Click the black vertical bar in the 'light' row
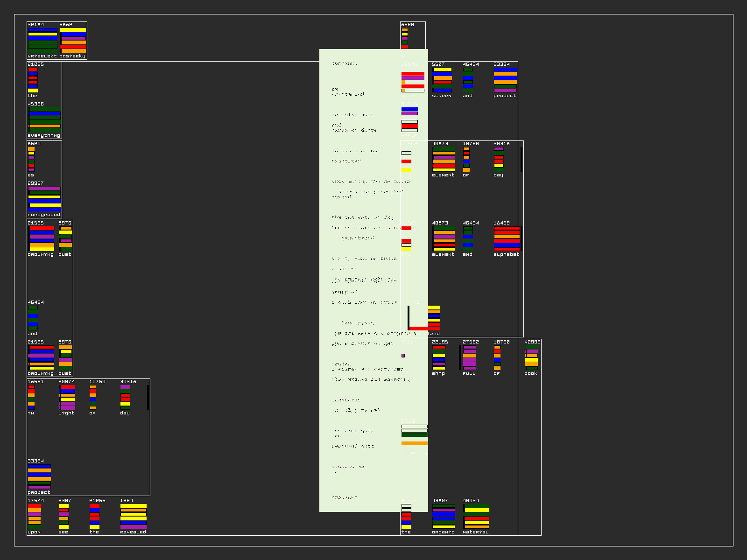Image resolution: width=747 pixels, height=560 pixels. 148,397
